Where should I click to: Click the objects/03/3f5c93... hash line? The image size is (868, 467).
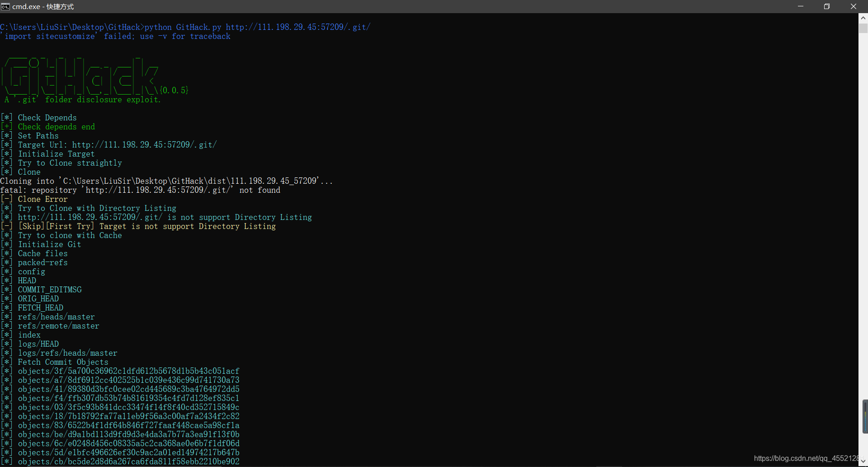[120, 407]
